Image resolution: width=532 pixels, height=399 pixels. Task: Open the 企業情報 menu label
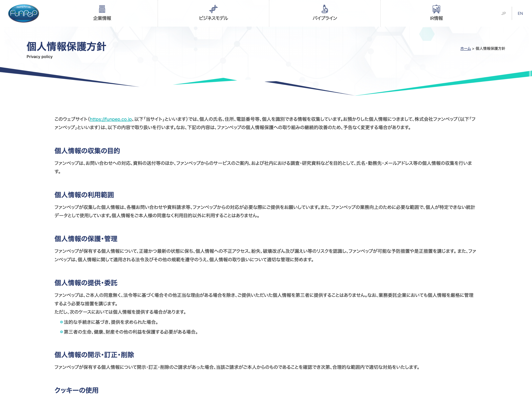point(102,18)
